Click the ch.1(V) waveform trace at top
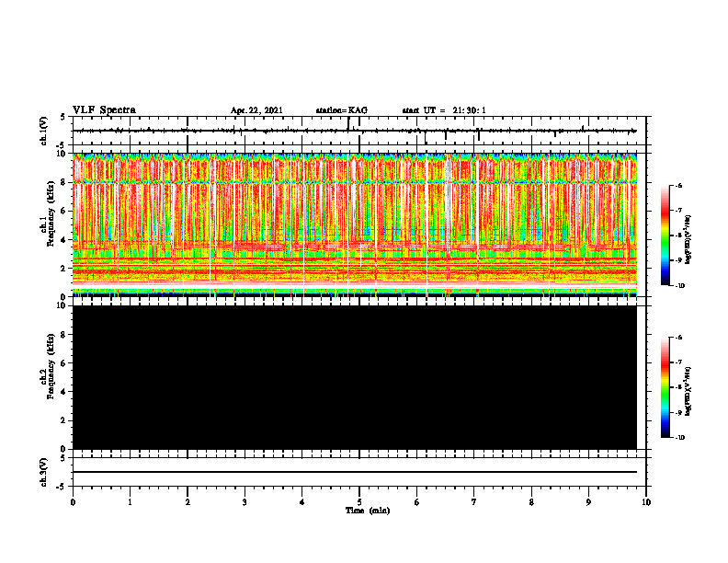728x563 pixels. [355, 131]
